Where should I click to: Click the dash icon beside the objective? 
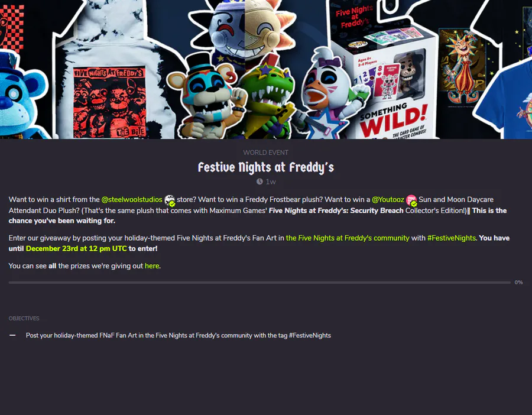[x=12, y=335]
